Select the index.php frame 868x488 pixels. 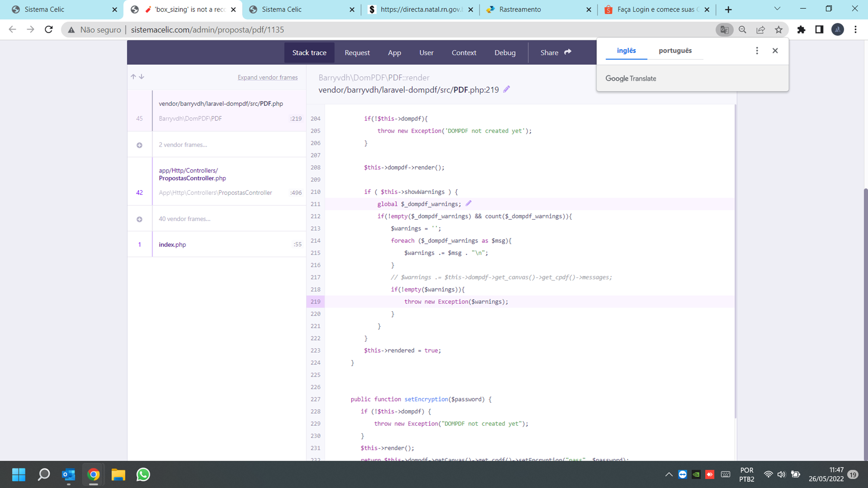pos(216,244)
